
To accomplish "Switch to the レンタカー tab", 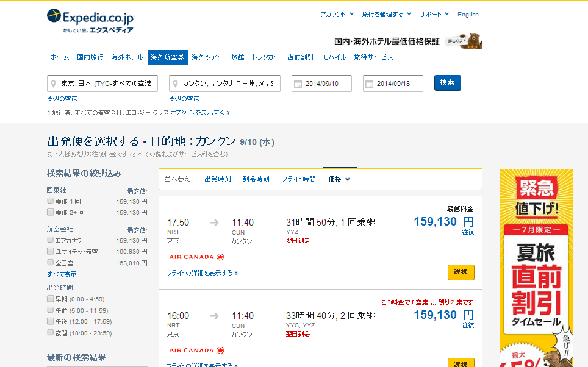I will coord(265,57).
